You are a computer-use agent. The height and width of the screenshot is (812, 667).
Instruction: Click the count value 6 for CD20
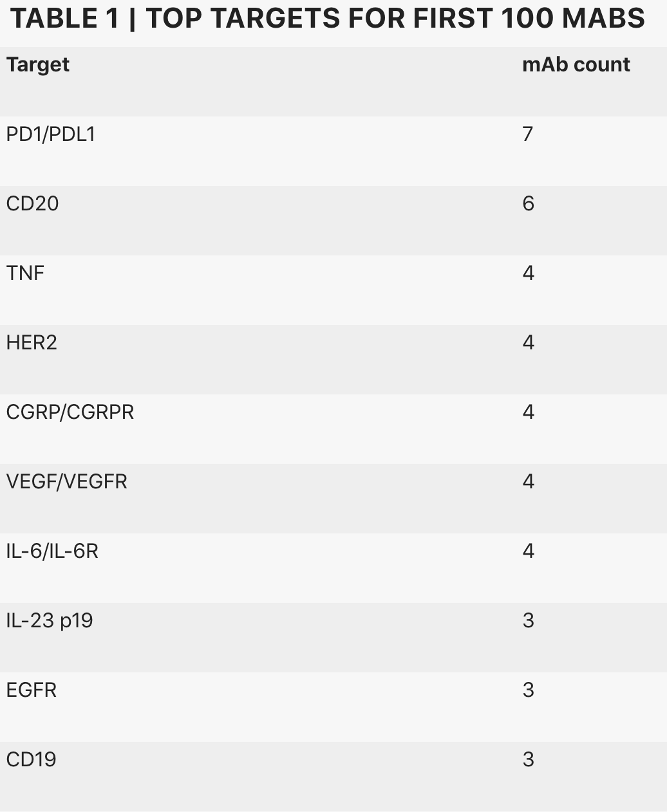[529, 203]
